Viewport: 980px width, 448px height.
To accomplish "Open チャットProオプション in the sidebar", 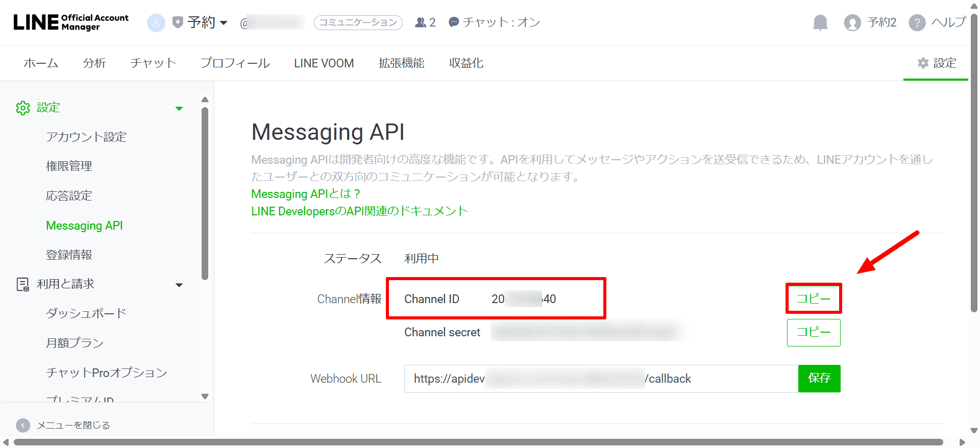I will pyautogui.click(x=107, y=372).
